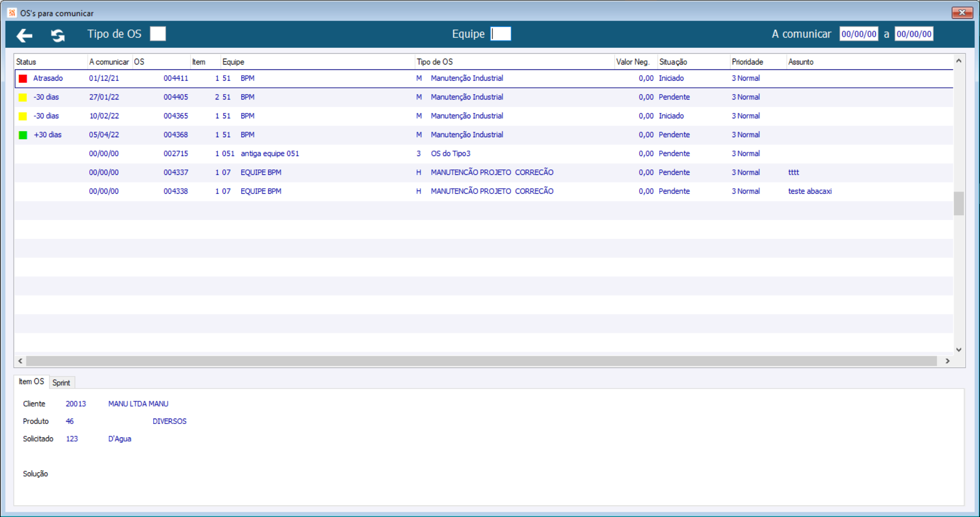
Task: Click the date 27/01/22
Action: click(x=104, y=97)
